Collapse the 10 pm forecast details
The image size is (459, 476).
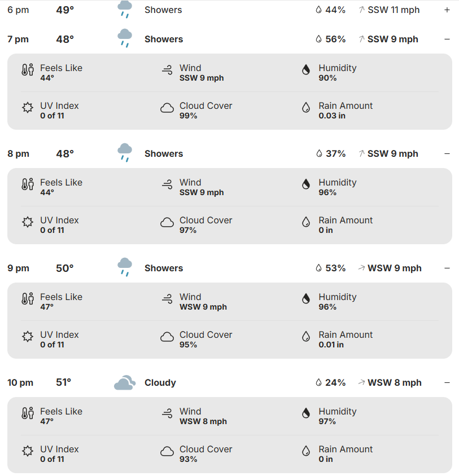click(447, 383)
